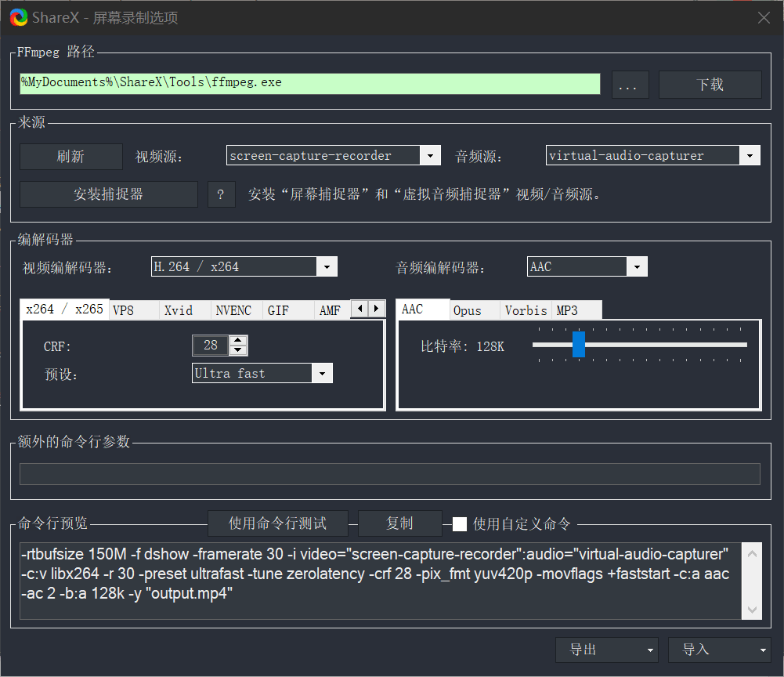Switch to the VP8 tab

click(x=134, y=311)
